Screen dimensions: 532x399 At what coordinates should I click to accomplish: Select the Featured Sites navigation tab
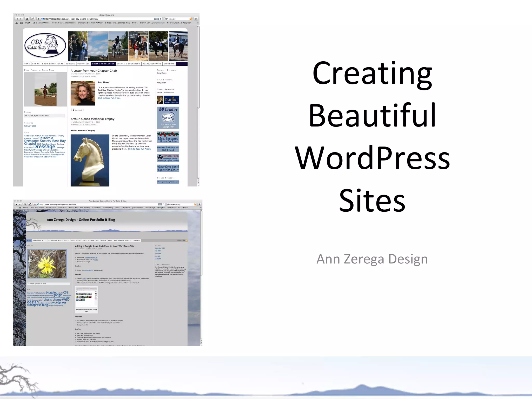pyautogui.click(x=40, y=240)
